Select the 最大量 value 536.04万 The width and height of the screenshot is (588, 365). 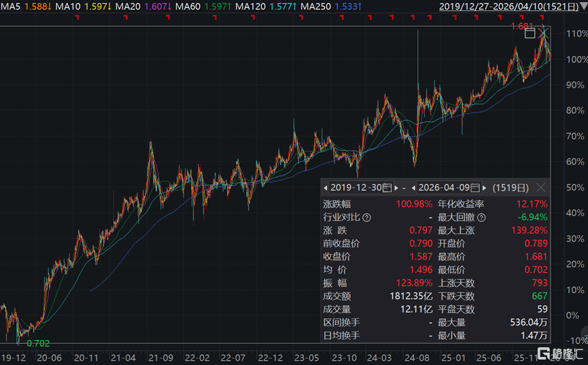coord(529,323)
